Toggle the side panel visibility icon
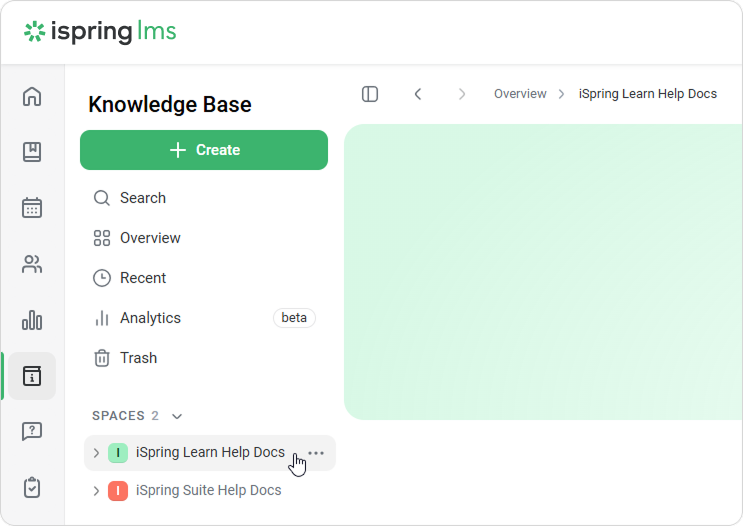 point(370,94)
